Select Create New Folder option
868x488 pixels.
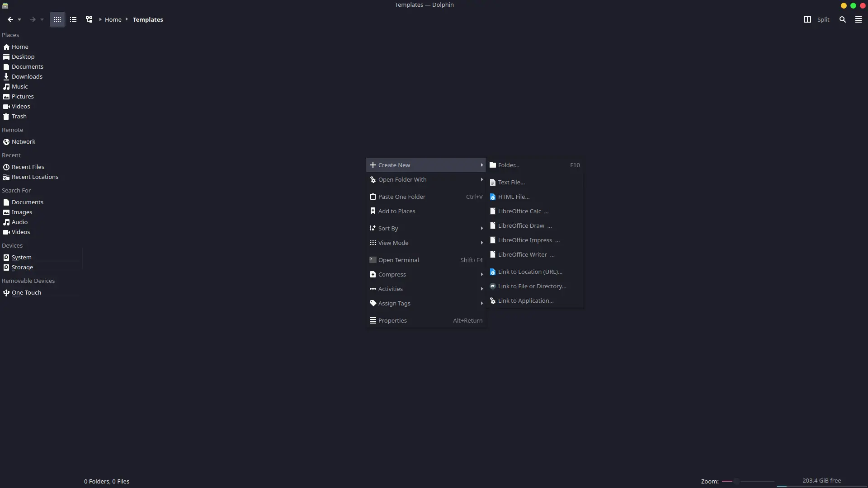[508, 164]
